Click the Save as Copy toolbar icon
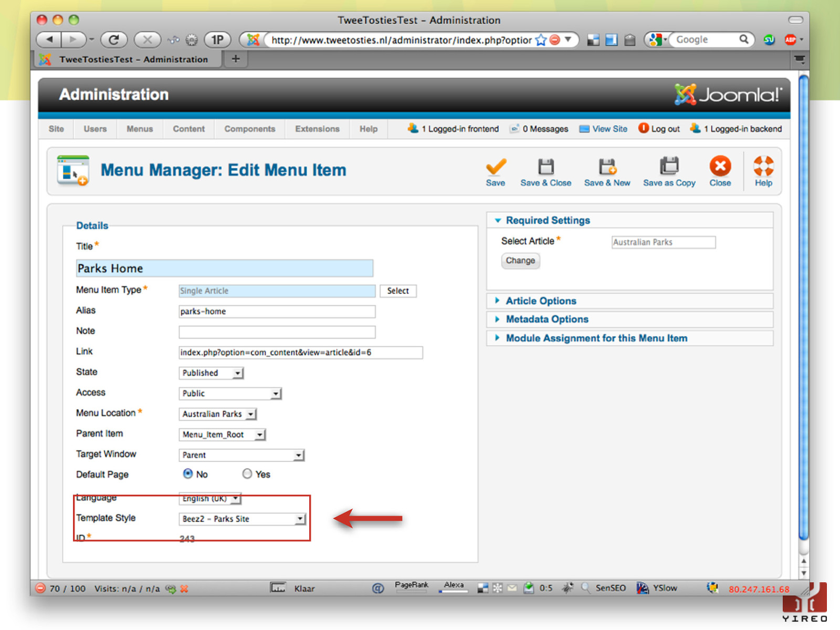The height and width of the screenshot is (630, 840). click(x=669, y=166)
